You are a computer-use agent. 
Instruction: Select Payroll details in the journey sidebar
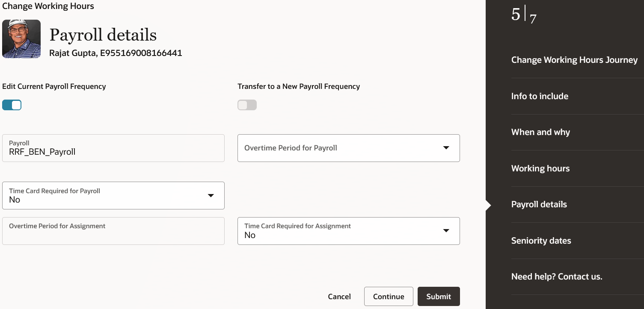[539, 204]
